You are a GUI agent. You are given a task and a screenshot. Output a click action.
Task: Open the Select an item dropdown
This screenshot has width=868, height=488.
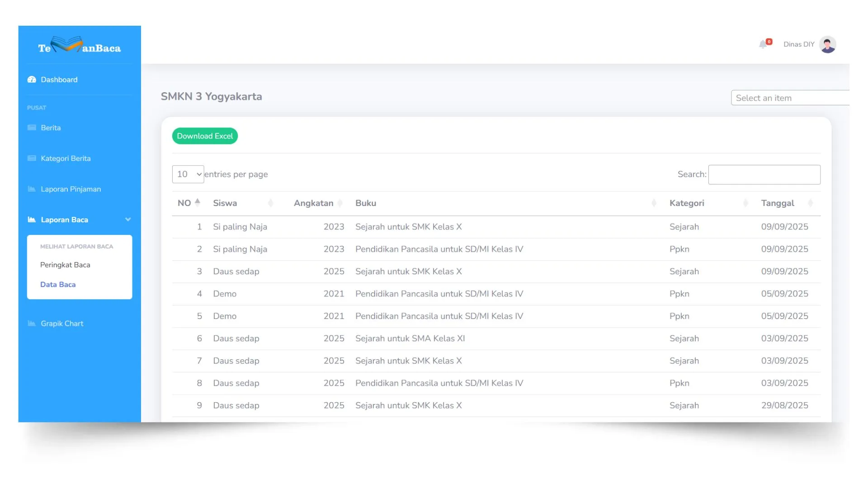tap(789, 98)
